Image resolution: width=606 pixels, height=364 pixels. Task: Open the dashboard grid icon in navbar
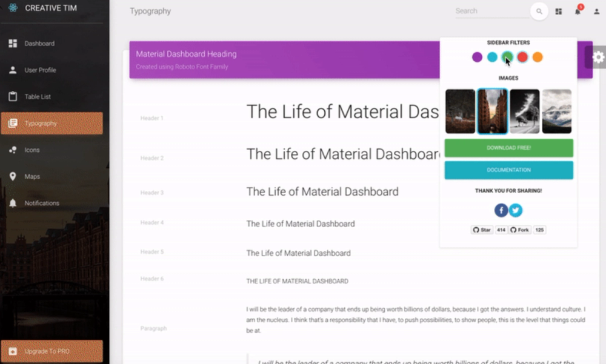(x=559, y=12)
